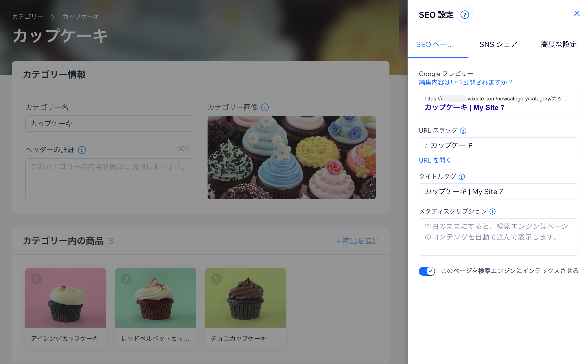Click the URL スラッグ info icon
This screenshot has width=588, height=364.
click(x=464, y=130)
